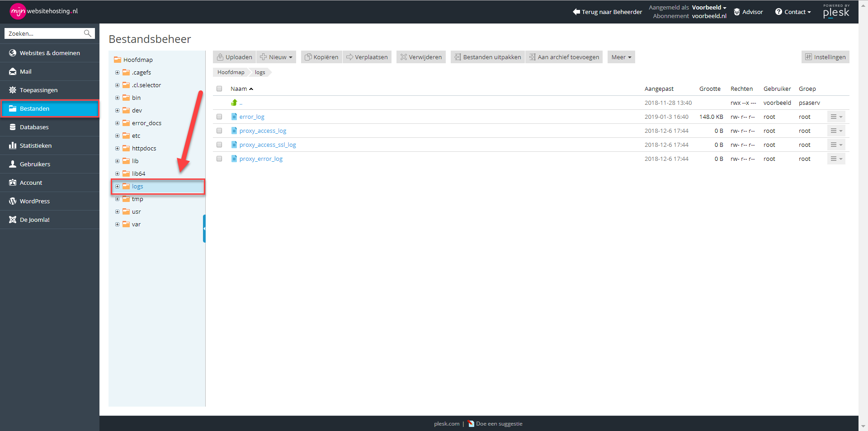Click the Kopiëren toolbar button
This screenshot has height=431, width=868.
[x=321, y=57]
